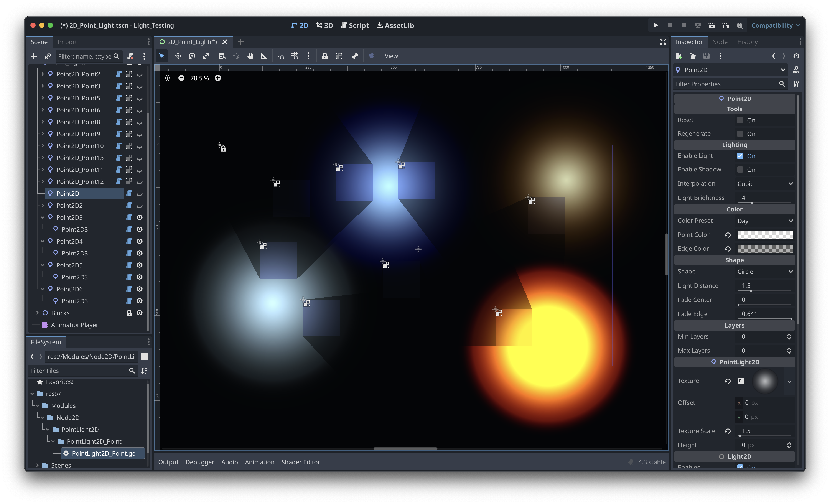The height and width of the screenshot is (504, 830).
Task: Click the Point Color swatch
Action: coord(765,235)
